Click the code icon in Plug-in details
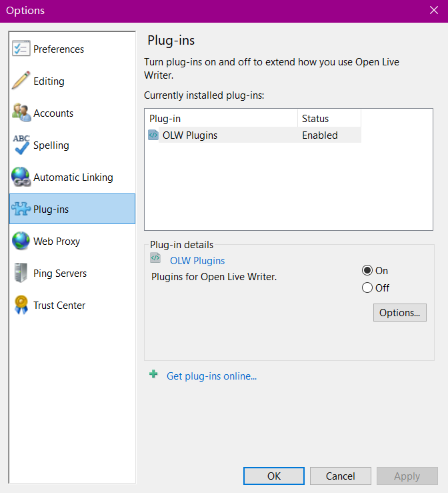 click(155, 258)
